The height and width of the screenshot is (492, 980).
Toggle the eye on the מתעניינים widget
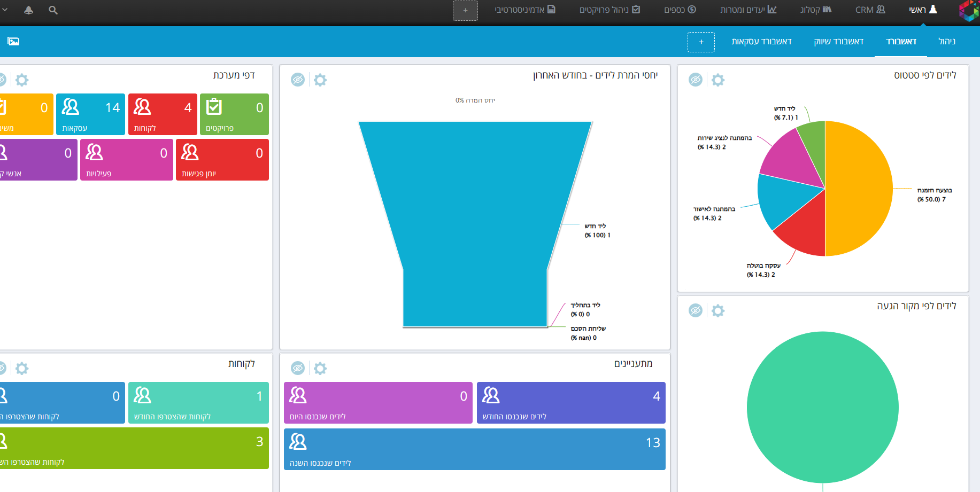[x=298, y=368]
